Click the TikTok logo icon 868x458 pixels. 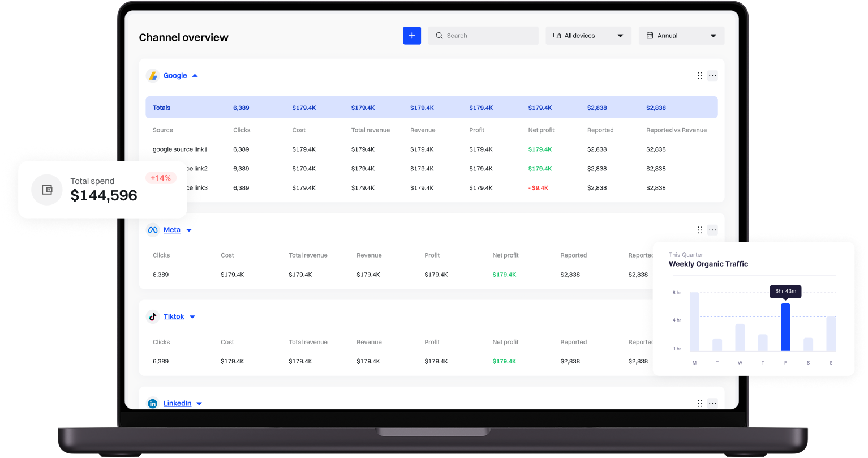point(152,316)
